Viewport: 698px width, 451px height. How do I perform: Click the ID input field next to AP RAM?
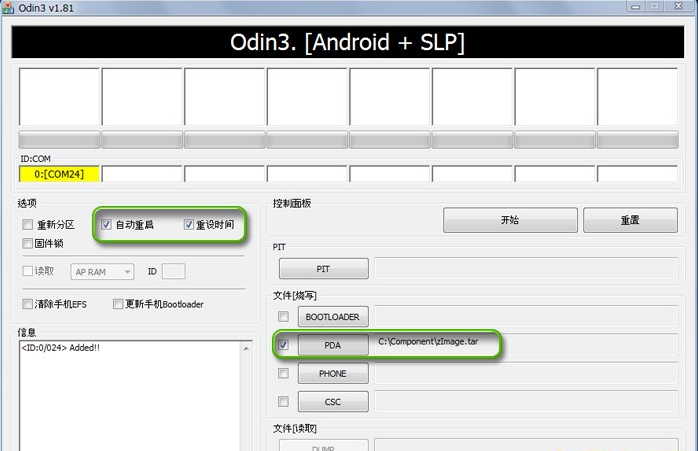174,271
